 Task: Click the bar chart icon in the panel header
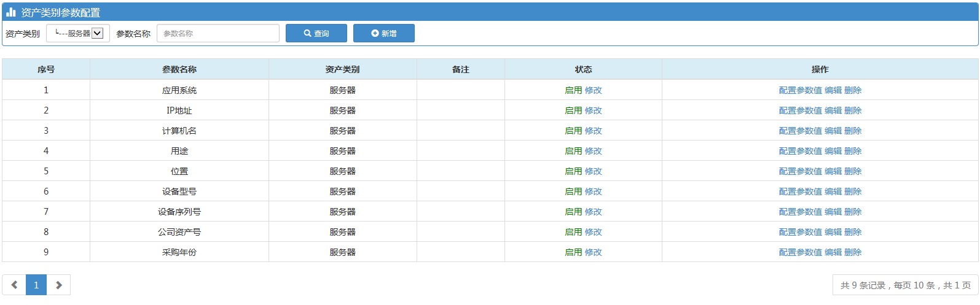(x=11, y=12)
